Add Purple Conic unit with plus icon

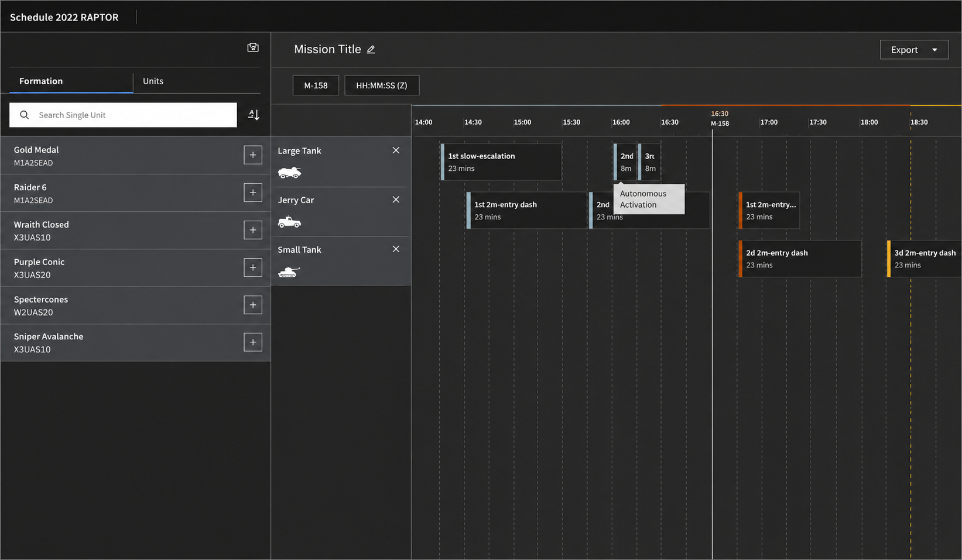[x=253, y=267]
